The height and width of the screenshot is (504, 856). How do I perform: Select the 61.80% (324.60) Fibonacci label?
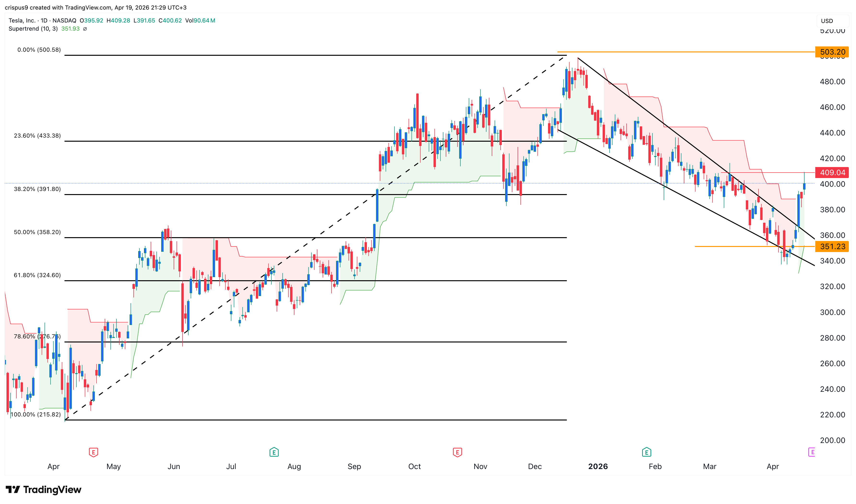tap(37, 275)
